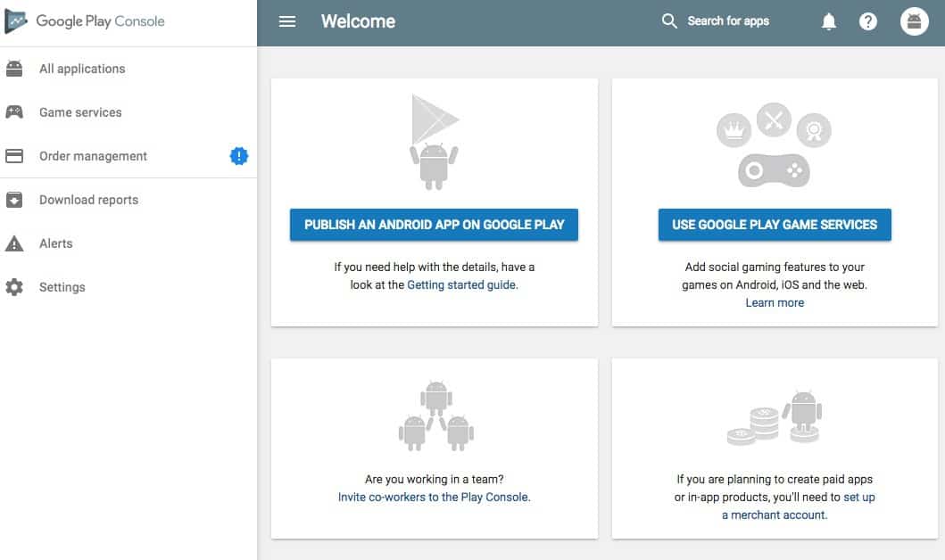Click the All applications Android icon
Viewport: 945px width, 560px height.
click(x=14, y=69)
